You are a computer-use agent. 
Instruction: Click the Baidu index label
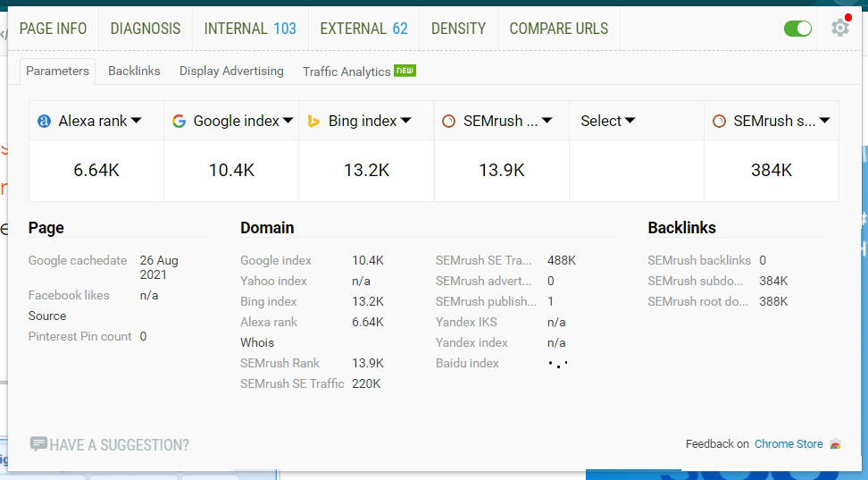(x=467, y=363)
